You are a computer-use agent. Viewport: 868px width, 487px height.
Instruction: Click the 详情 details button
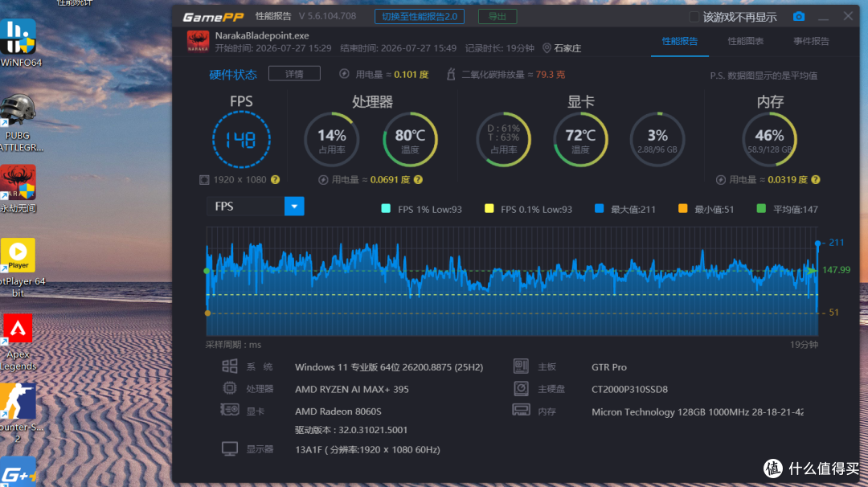294,74
